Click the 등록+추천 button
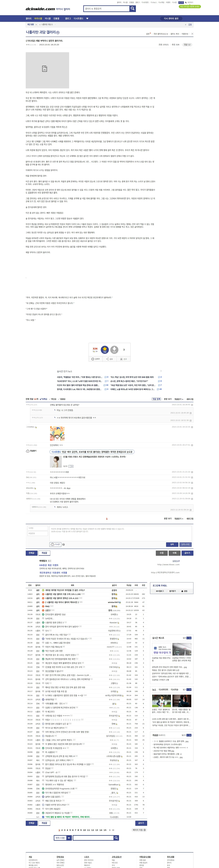 (x=185, y=544)
